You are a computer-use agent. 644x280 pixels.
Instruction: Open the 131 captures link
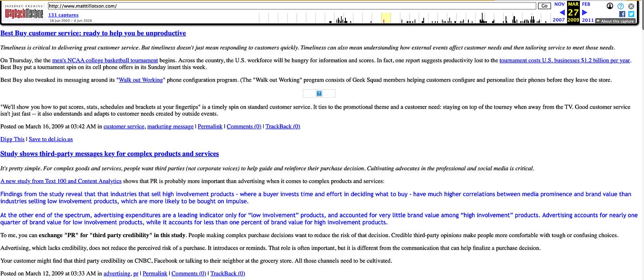[x=63, y=15]
